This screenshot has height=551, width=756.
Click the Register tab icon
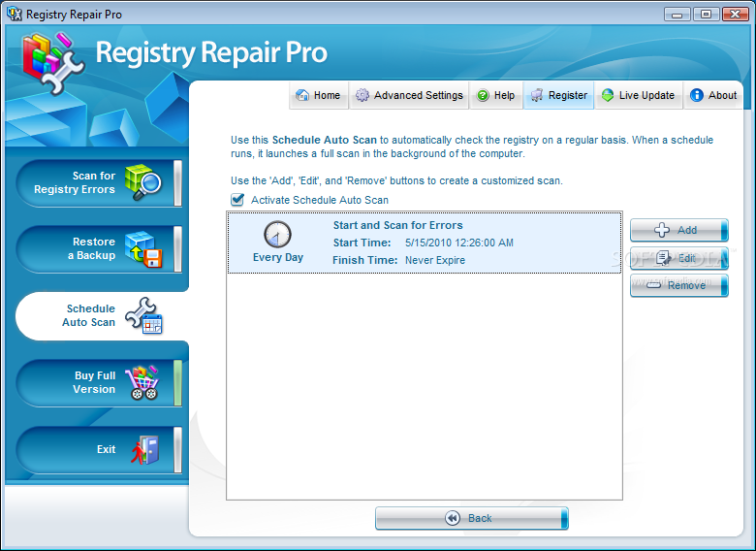pos(537,95)
